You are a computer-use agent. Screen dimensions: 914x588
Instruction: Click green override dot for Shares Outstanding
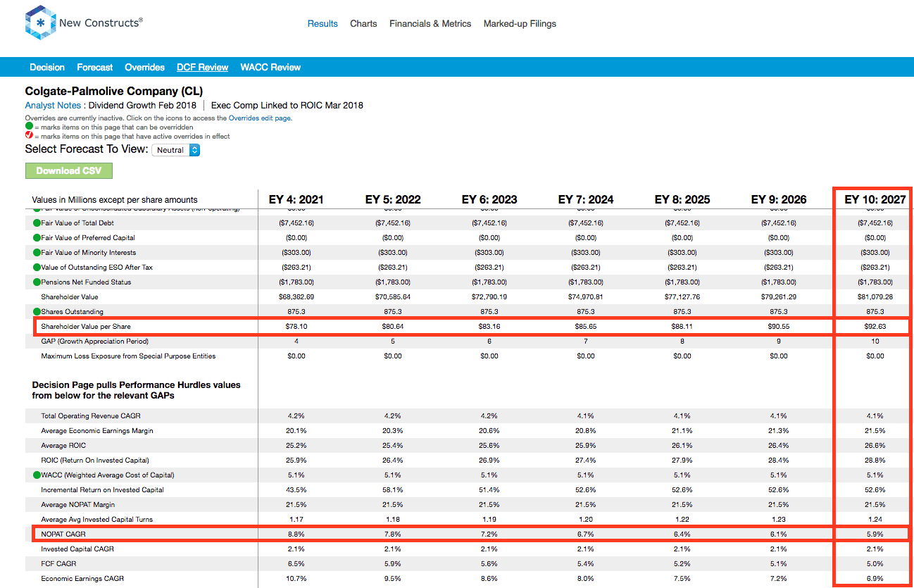tap(36, 311)
